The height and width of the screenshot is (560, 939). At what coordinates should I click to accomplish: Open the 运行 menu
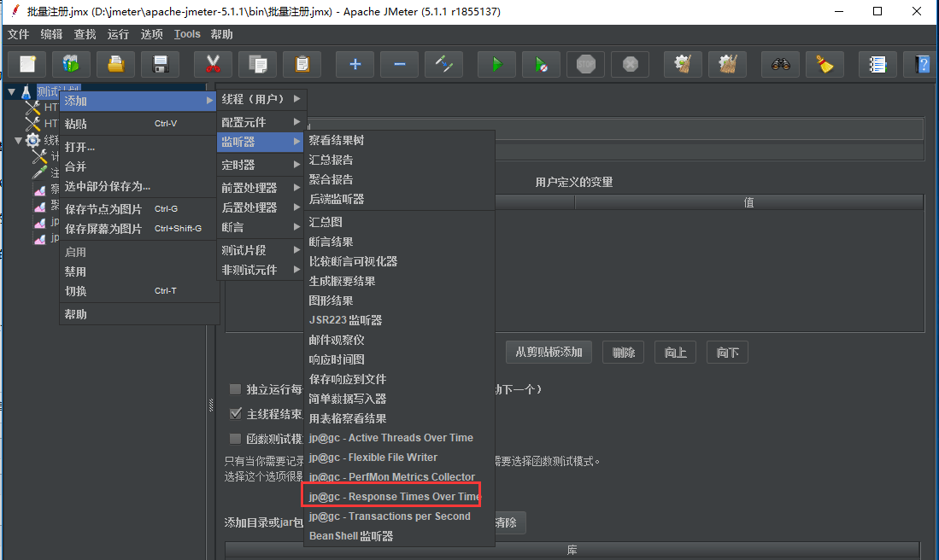click(x=118, y=34)
